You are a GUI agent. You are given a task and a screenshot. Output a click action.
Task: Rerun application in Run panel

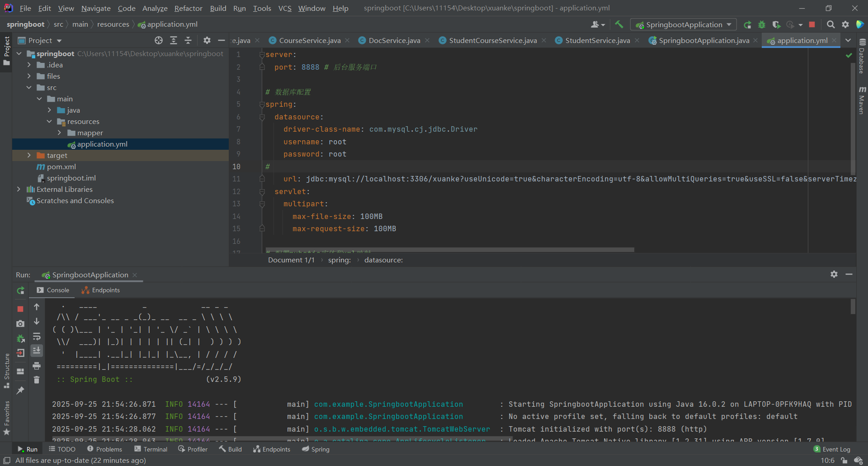coord(20,290)
